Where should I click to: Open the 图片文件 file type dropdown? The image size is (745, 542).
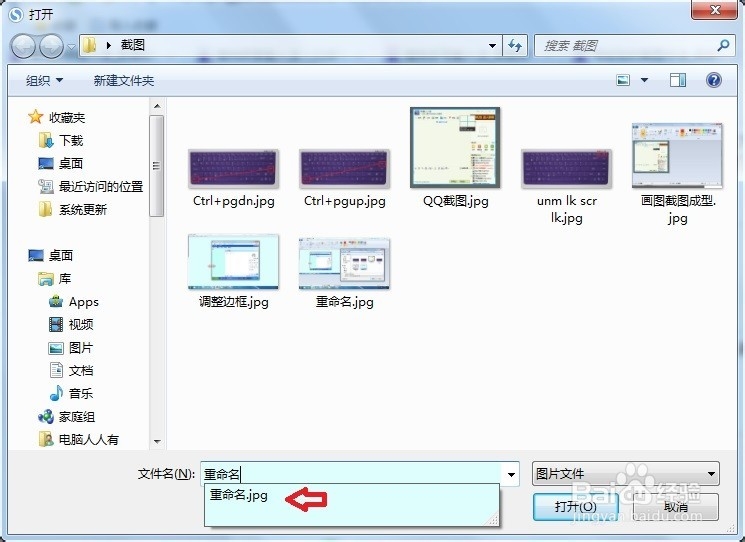(626, 474)
